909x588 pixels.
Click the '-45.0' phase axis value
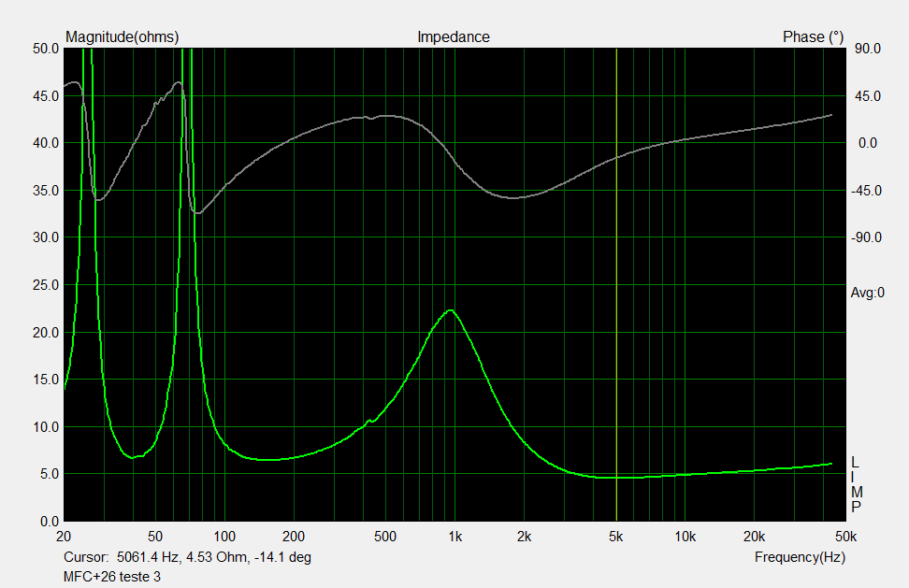pyautogui.click(x=866, y=191)
